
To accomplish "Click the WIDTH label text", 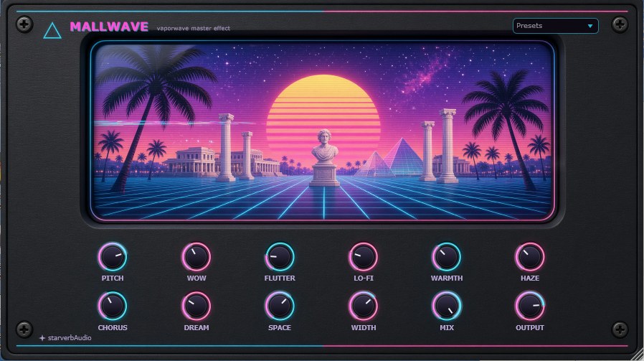I will (364, 328).
